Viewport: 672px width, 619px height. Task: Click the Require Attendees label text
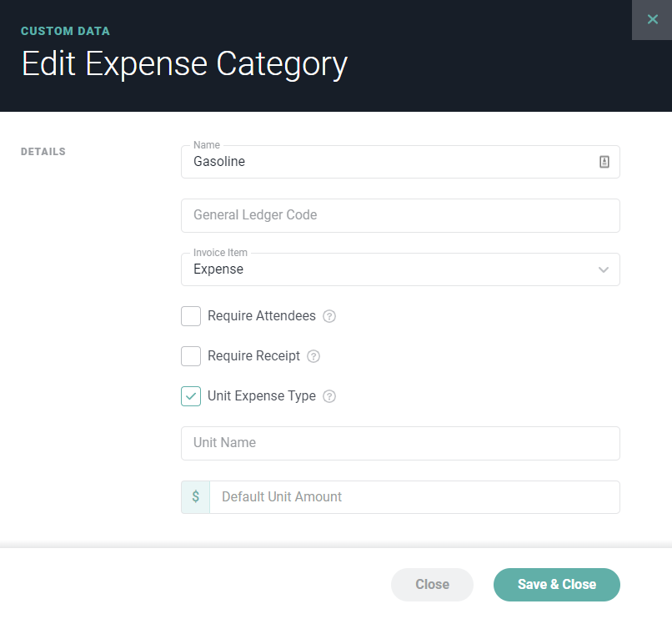point(262,315)
